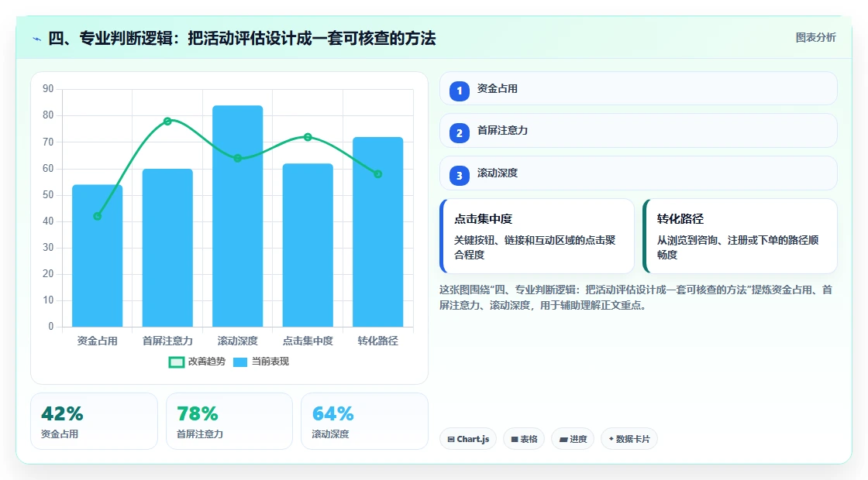Click the 64% stat value
Image resolution: width=868 pixels, height=480 pixels.
point(332,413)
